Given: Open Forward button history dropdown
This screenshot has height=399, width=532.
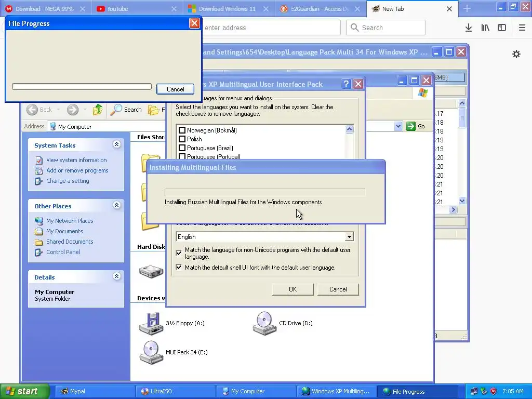Looking at the screenshot, I should click(85, 110).
